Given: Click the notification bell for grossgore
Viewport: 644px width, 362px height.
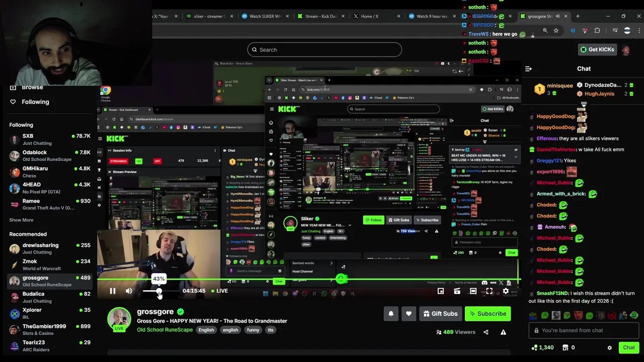Looking at the screenshot, I should (x=391, y=314).
